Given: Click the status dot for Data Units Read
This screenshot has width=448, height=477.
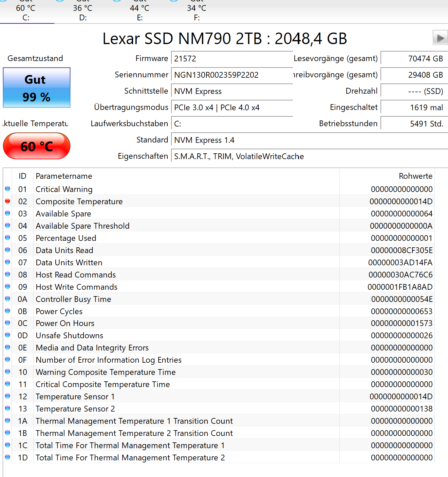Looking at the screenshot, I should [x=7, y=250].
